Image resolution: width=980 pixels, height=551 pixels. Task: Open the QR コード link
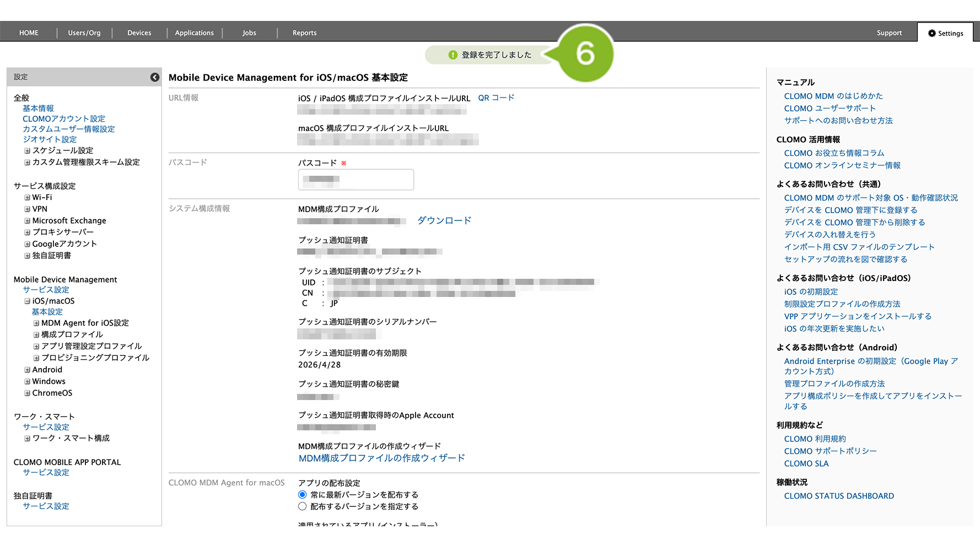click(496, 98)
